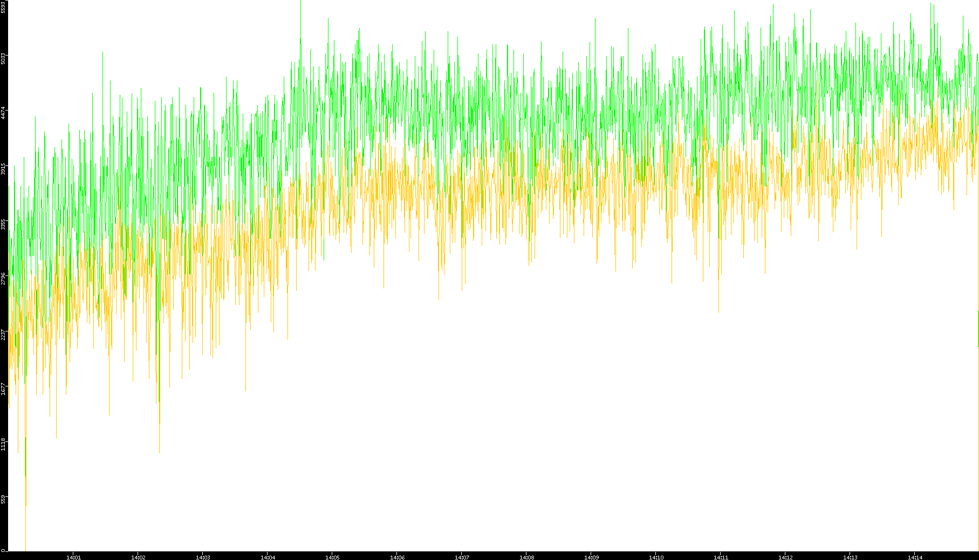The height and width of the screenshot is (560, 979).
Task: Choose the 14:10 timestamp on the axis
Action: coord(656,557)
